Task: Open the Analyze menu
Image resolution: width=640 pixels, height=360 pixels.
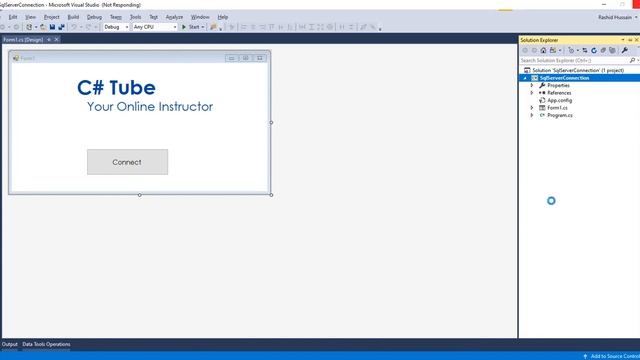Action: [174, 17]
